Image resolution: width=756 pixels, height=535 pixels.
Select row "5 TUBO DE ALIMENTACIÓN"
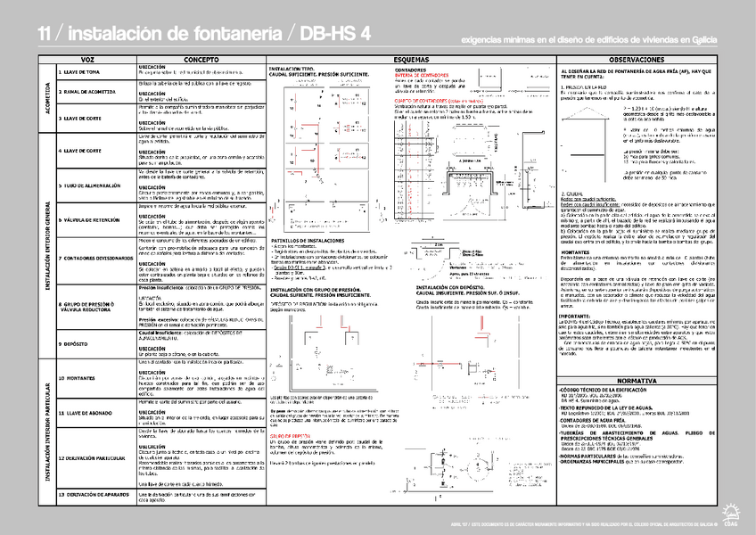click(x=161, y=185)
